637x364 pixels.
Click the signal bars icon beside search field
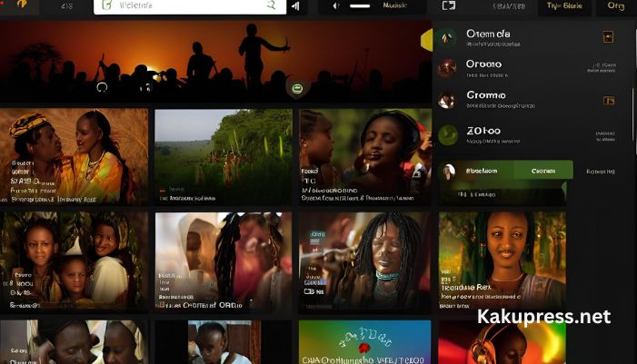(295, 5)
